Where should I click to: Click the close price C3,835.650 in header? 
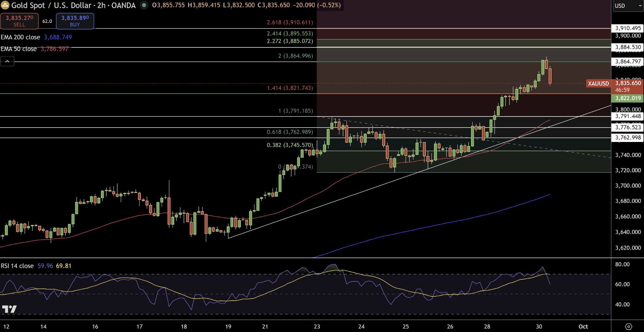point(273,5)
